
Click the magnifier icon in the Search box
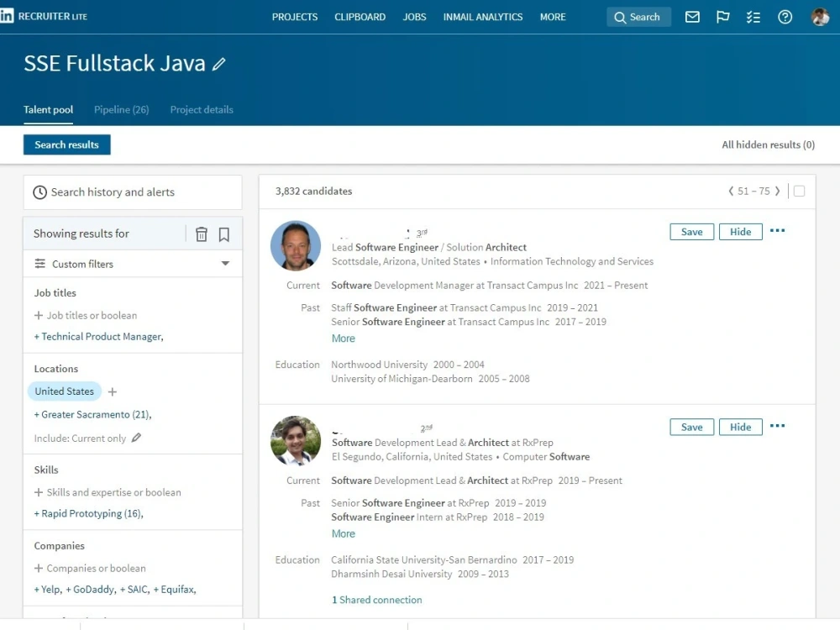[x=620, y=17]
